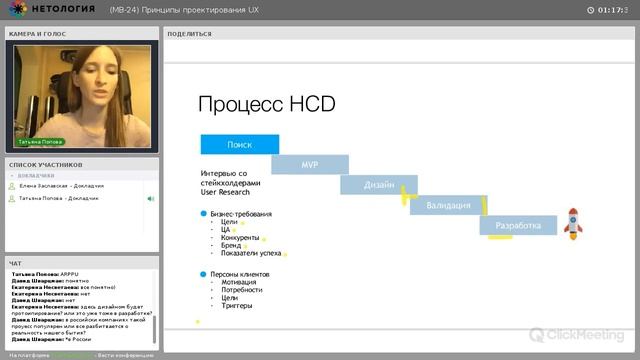This screenshot has height=360, width=640.
Task: Click the Конкуренты item on the slide
Action: pos(240,238)
